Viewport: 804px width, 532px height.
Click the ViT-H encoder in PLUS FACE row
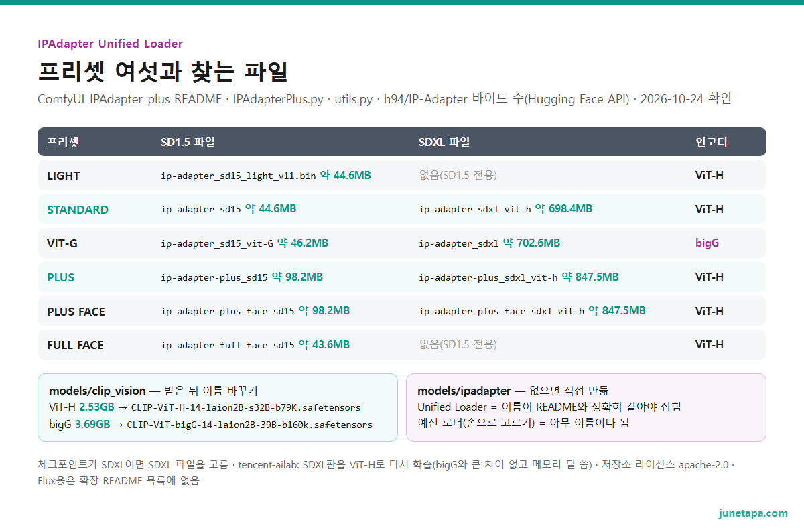(710, 312)
